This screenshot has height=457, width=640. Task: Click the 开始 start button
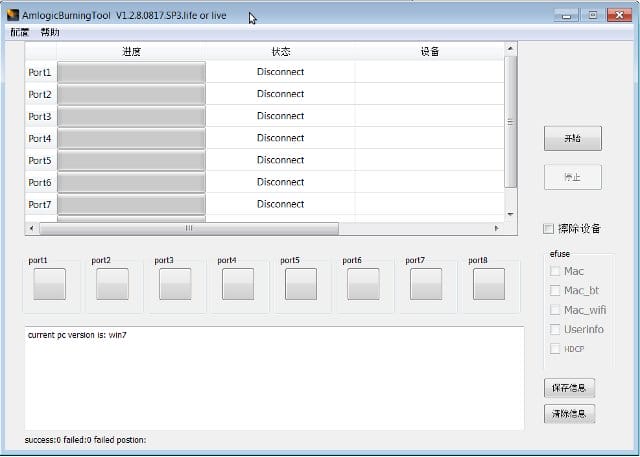(x=573, y=138)
